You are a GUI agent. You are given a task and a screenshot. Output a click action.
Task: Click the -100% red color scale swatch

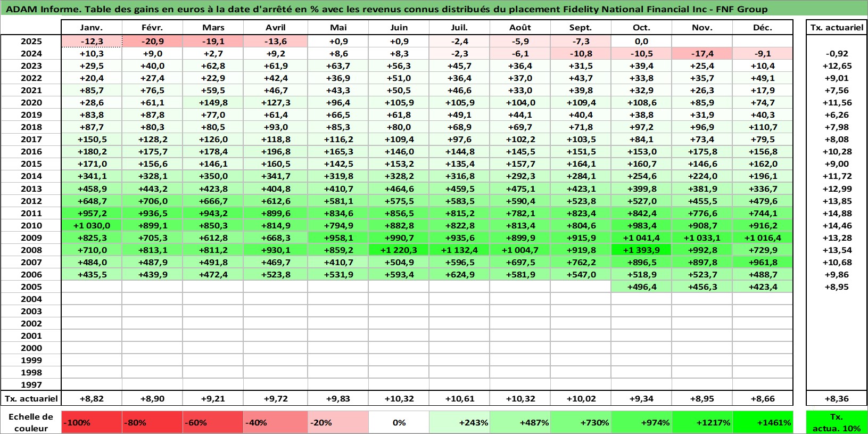pyautogui.click(x=92, y=422)
